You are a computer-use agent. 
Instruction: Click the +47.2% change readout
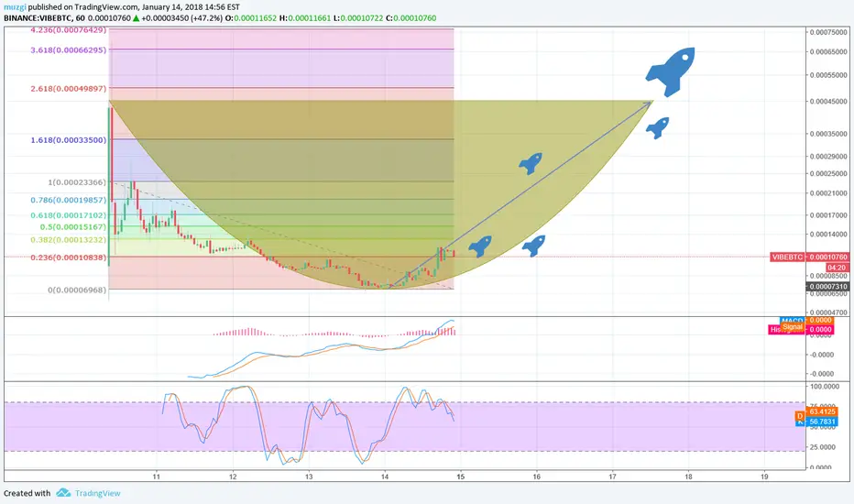click(206, 18)
